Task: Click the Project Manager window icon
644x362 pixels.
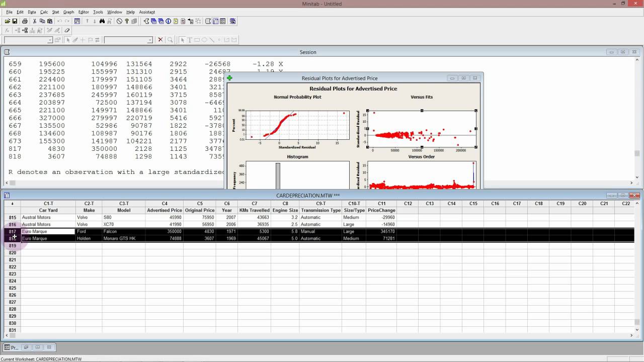Action: [x=223, y=21]
